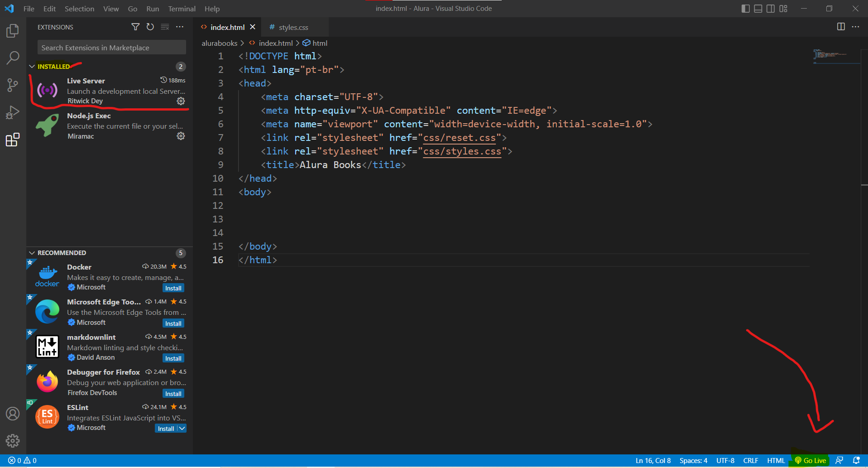Toggle bottom panel layout icon
Image resolution: width=868 pixels, height=468 pixels.
click(758, 9)
